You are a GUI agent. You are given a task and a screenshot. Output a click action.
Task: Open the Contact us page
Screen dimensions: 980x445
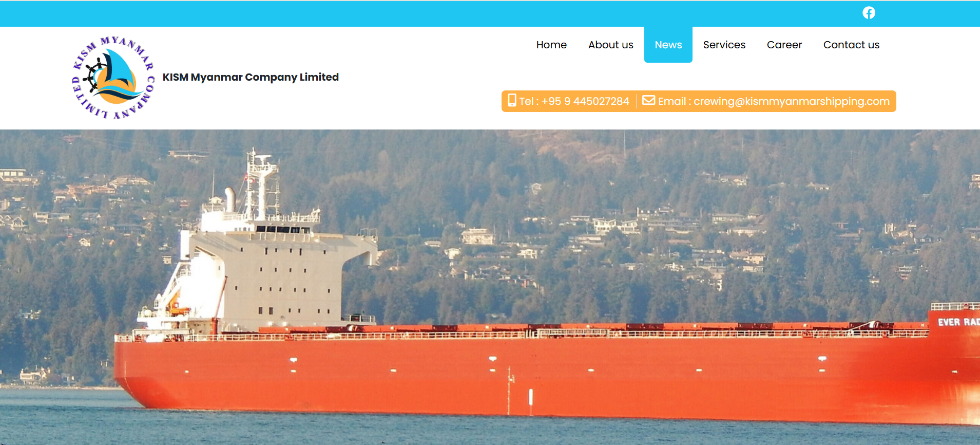[852, 45]
